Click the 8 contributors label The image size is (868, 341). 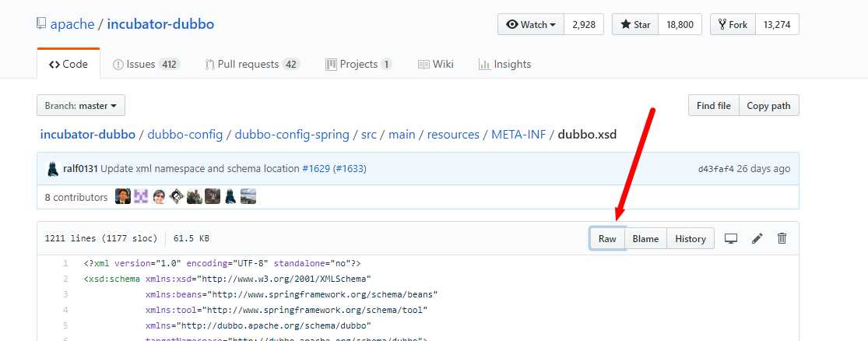pyautogui.click(x=76, y=197)
